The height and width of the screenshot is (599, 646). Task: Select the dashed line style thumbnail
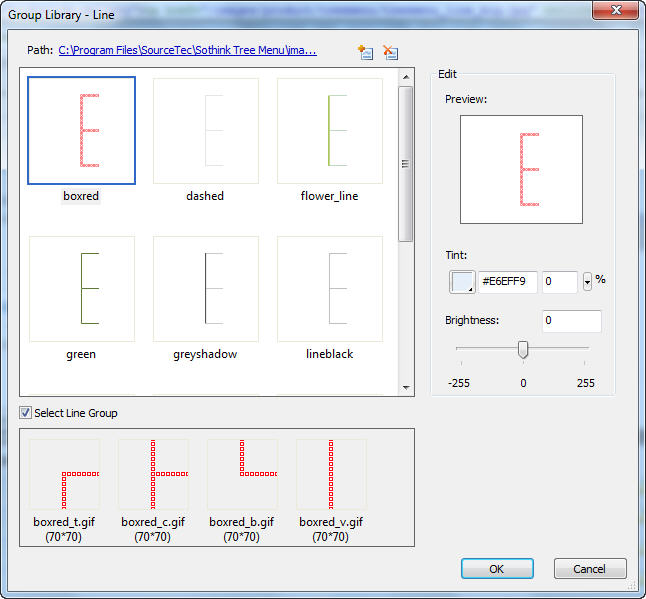pyautogui.click(x=205, y=131)
